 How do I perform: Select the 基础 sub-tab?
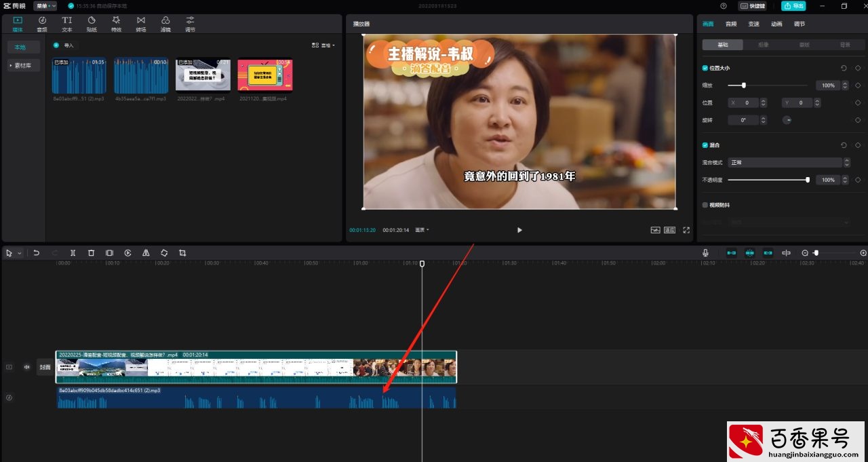(722, 45)
